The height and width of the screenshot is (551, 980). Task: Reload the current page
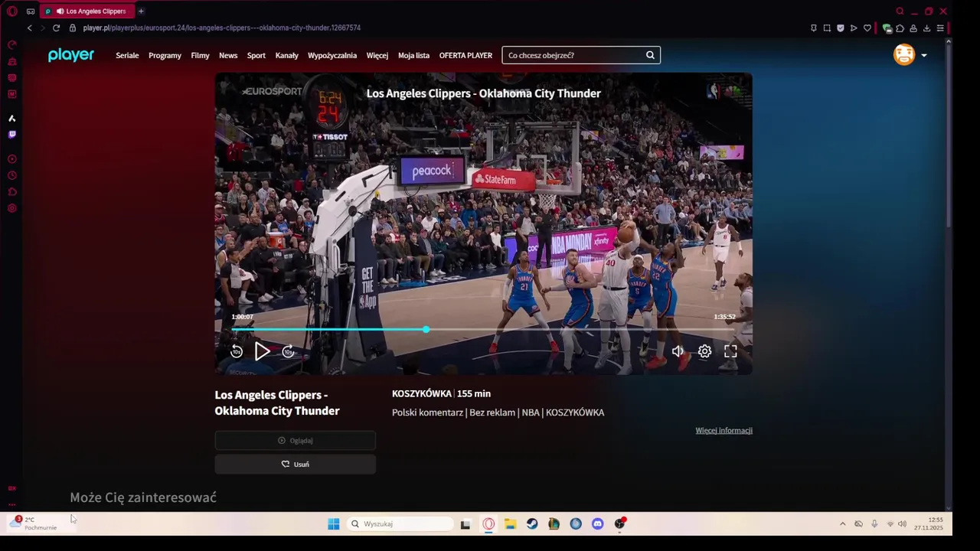pos(56,28)
